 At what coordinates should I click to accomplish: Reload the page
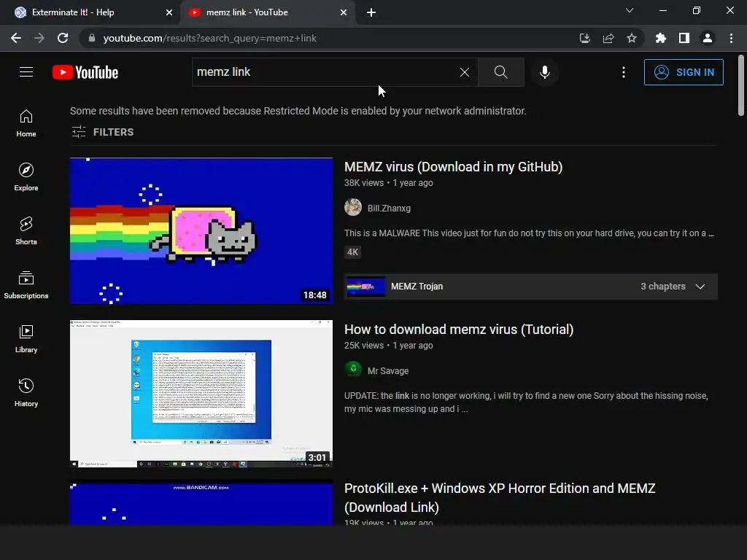[63, 38]
